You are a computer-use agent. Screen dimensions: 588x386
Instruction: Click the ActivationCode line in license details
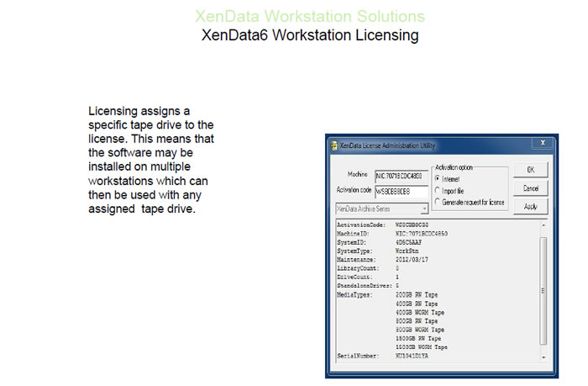382,225
